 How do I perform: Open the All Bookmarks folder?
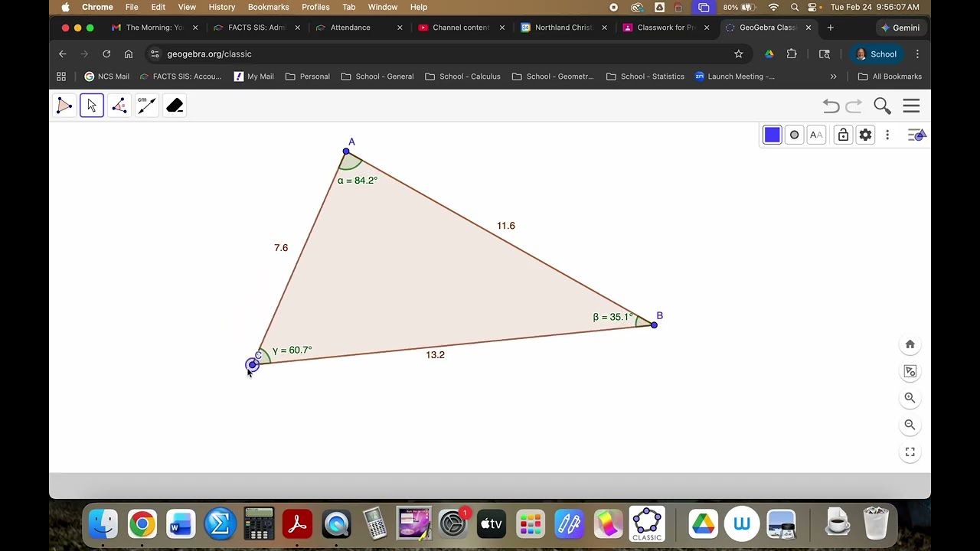(x=890, y=77)
